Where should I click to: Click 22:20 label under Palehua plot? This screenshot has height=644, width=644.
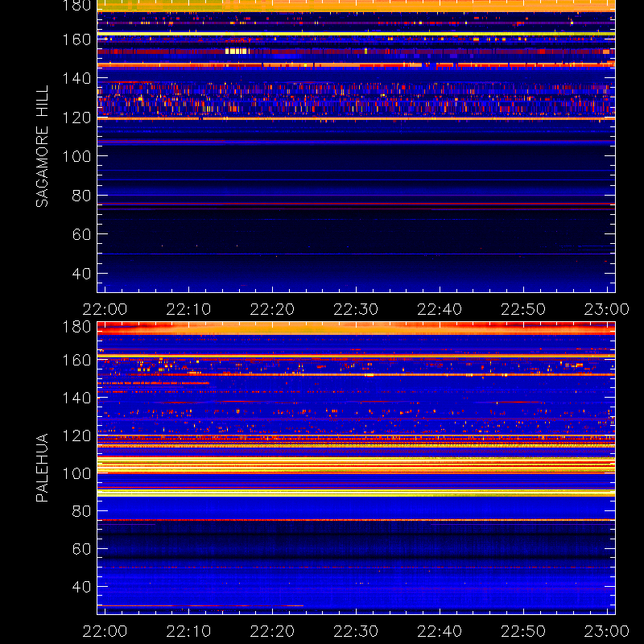[x=272, y=631]
